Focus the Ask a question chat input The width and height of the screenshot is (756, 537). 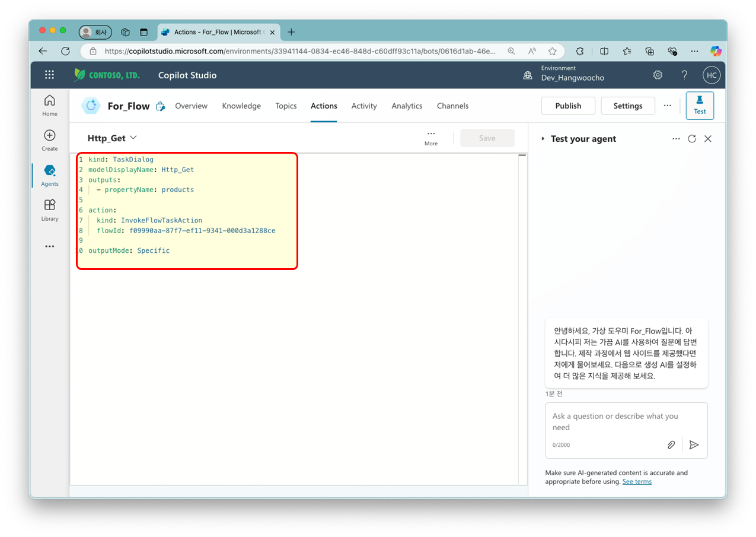(x=626, y=422)
